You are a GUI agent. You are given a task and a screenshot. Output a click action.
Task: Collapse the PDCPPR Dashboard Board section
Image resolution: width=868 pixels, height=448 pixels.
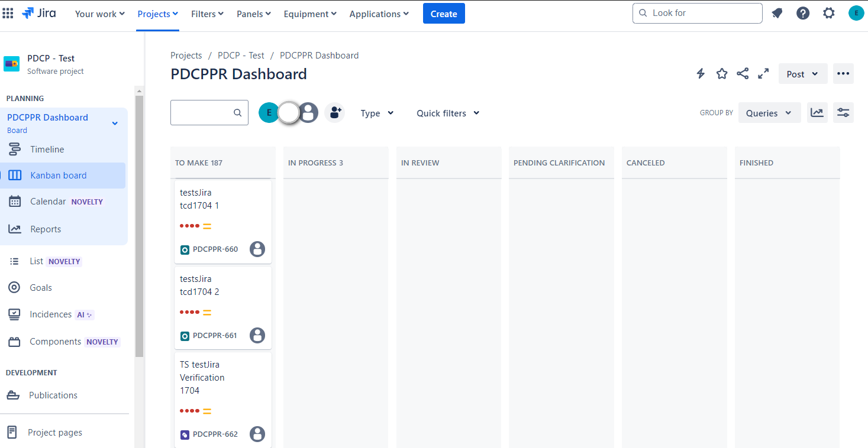coord(114,123)
